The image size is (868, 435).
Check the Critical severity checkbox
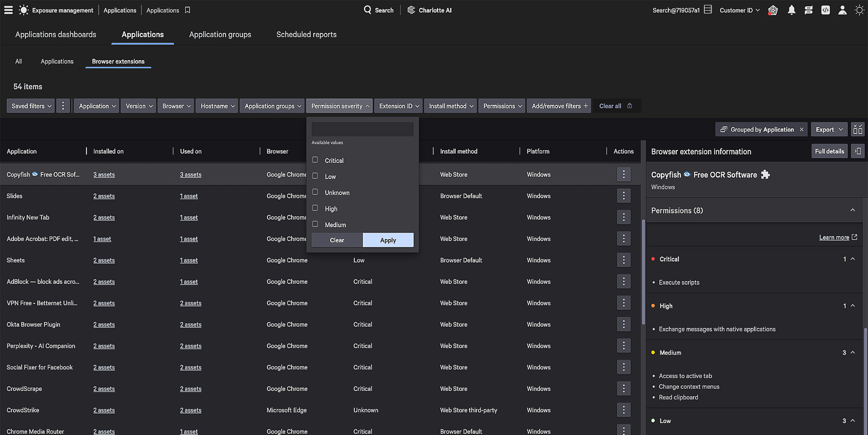[315, 159]
